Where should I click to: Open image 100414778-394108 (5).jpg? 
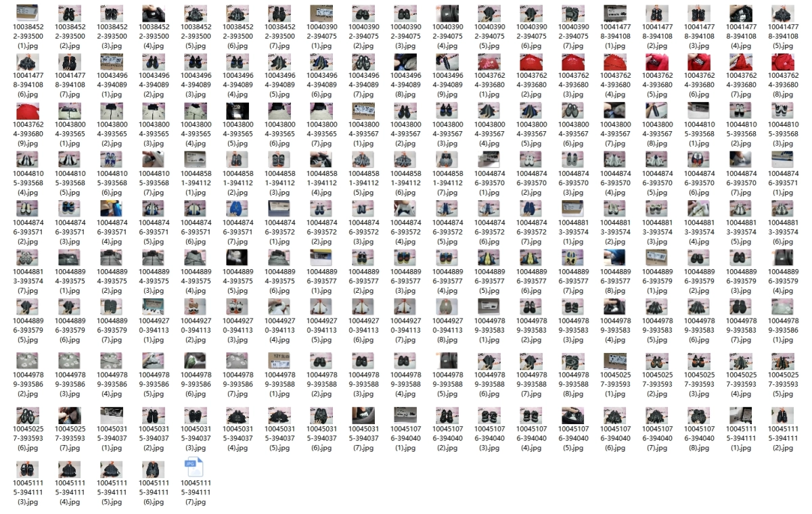pyautogui.click(x=784, y=13)
